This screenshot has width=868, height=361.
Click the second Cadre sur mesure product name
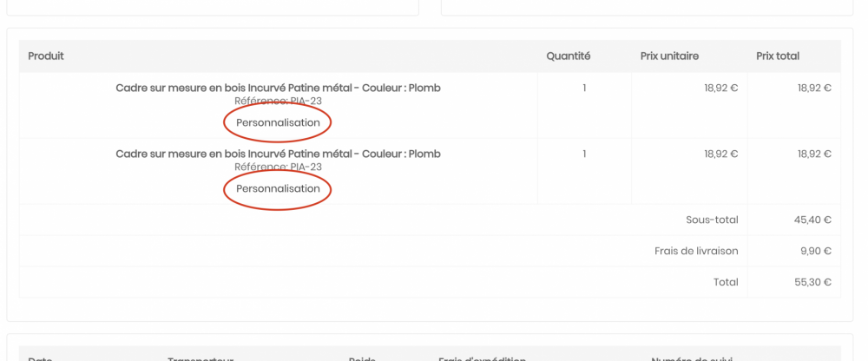pyautogui.click(x=278, y=154)
